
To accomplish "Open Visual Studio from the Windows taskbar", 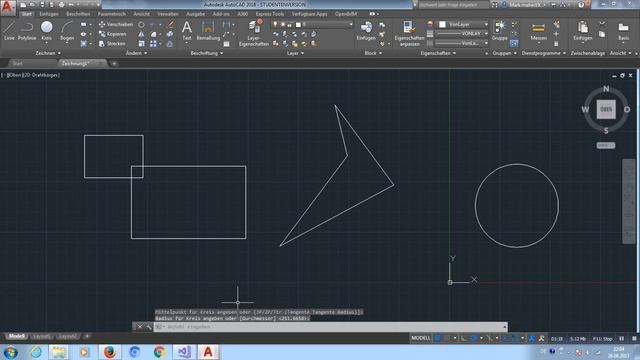I will [184, 352].
